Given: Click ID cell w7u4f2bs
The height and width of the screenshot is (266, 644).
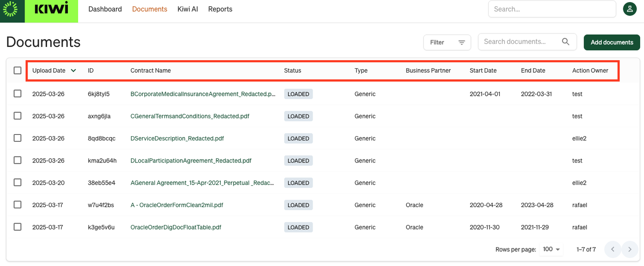Looking at the screenshot, I should (101, 205).
